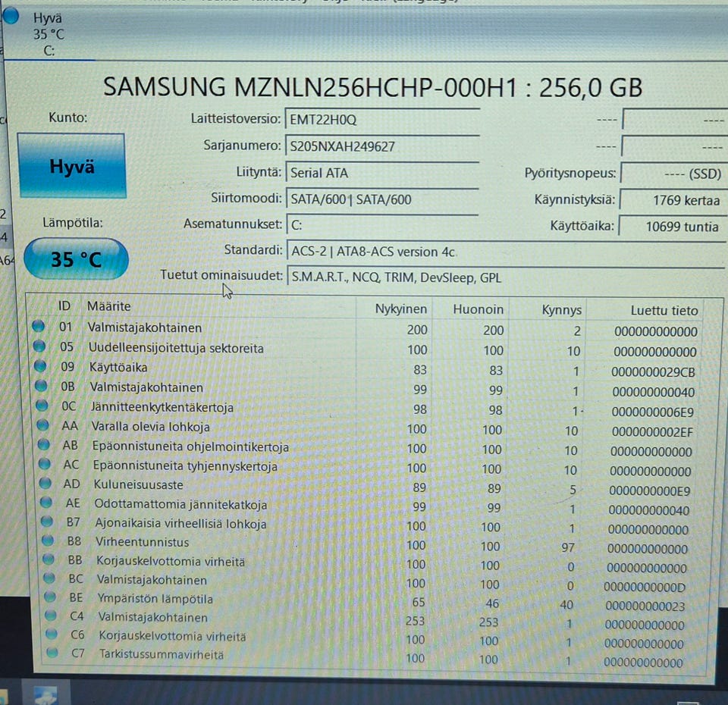
Task: Click the drive title SAMSUNG MZNLN256HCHP-000H1
Action: [310, 86]
